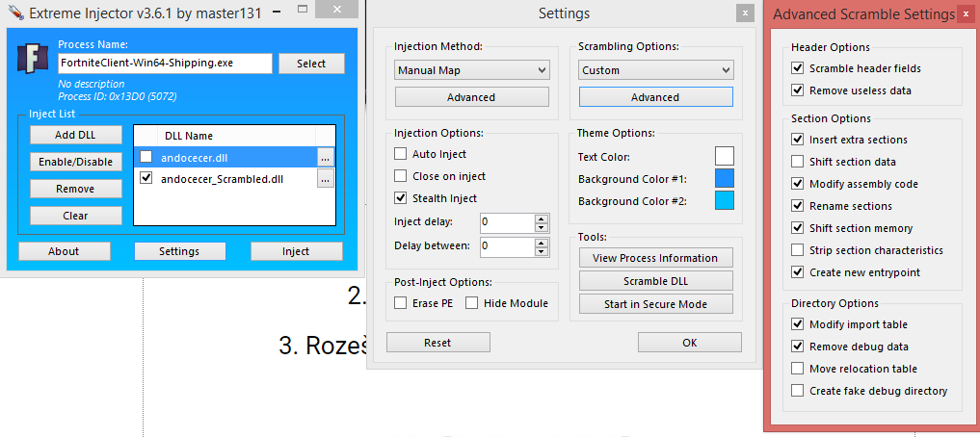Pick Background Color #1 swatch

pos(725,178)
